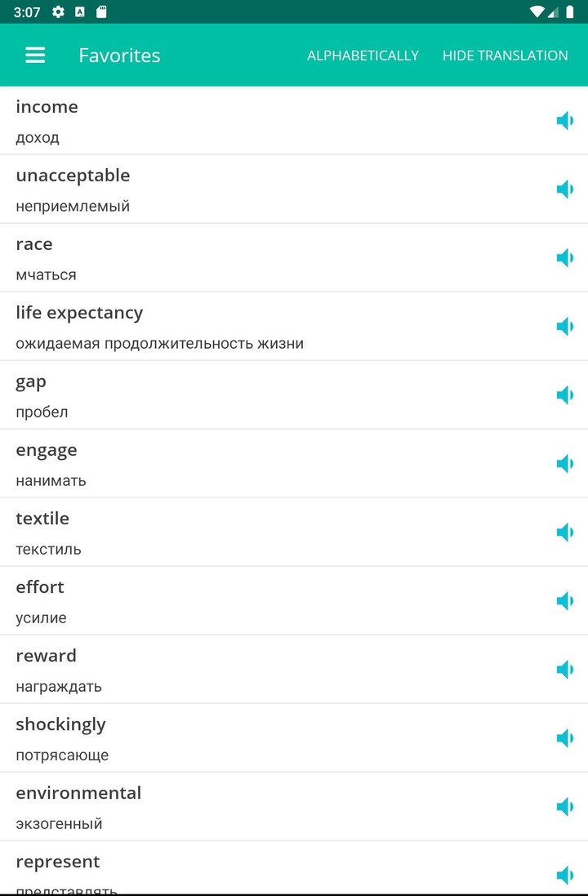Sort favorites with the ALPHABETICALLY button
Viewport: 588px width, 896px height.
[x=363, y=56]
